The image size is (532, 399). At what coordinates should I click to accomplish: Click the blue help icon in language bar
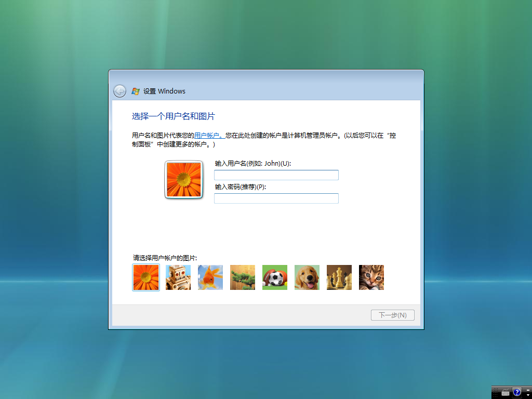click(x=517, y=392)
